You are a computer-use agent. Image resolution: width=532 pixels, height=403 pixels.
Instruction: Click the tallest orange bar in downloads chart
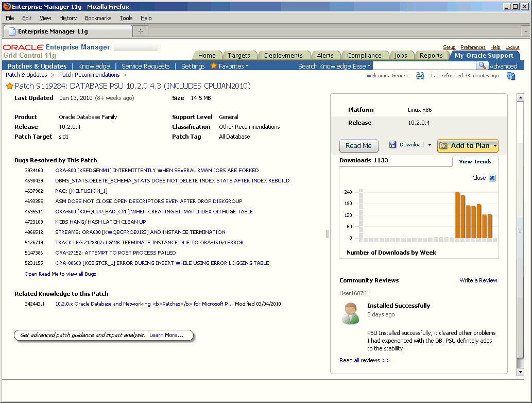tap(457, 215)
